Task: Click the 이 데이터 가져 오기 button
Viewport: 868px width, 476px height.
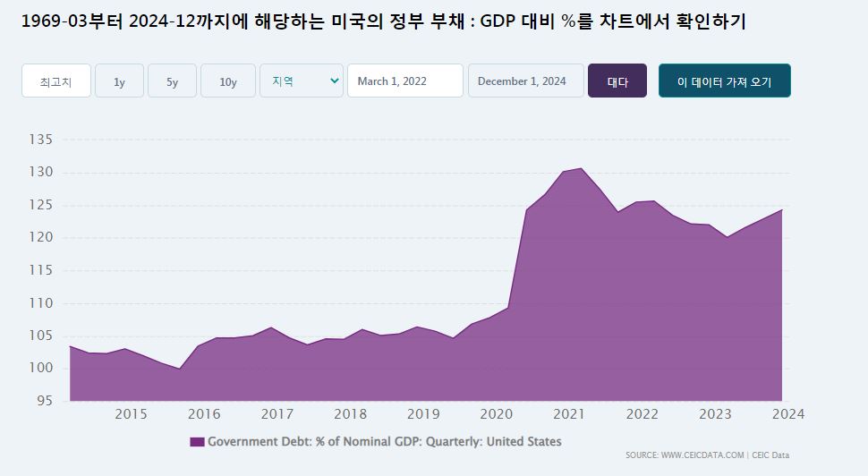Action: 724,81
